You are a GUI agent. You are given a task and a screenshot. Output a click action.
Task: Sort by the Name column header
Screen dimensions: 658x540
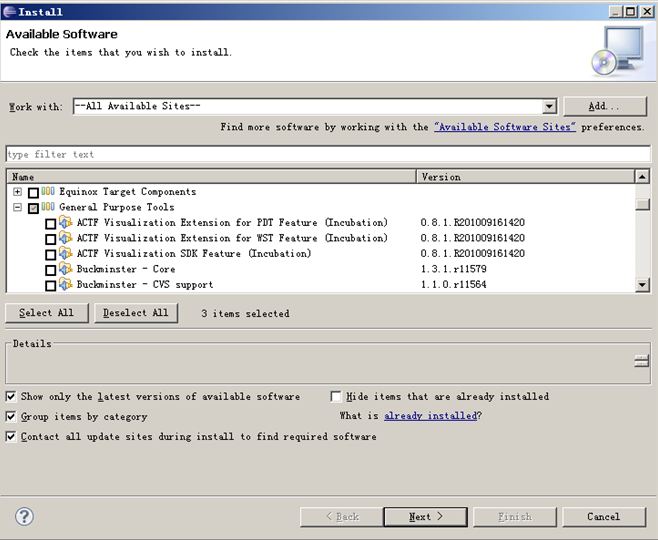coord(211,177)
